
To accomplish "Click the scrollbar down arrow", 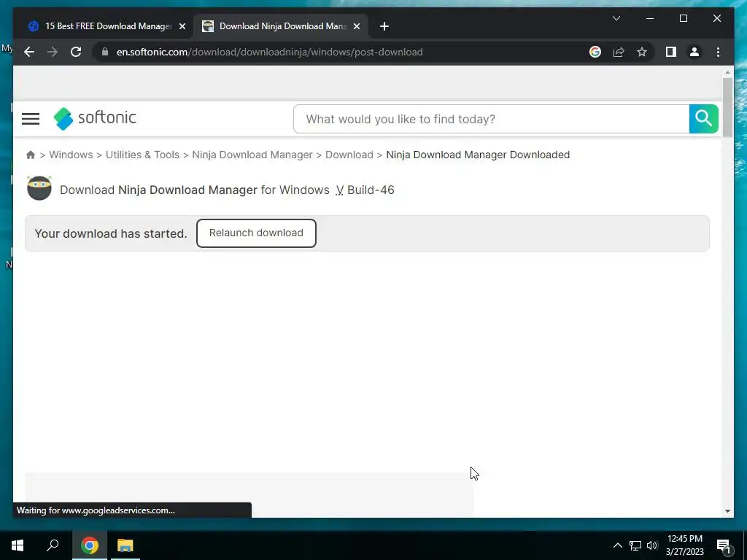I will point(727,511).
